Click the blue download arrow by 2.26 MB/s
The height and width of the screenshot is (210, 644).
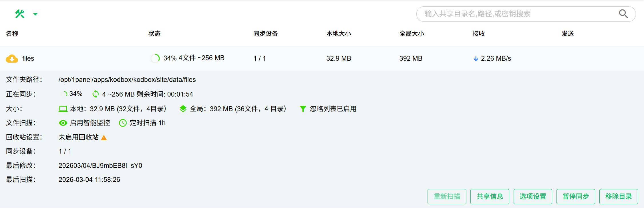pyautogui.click(x=476, y=59)
